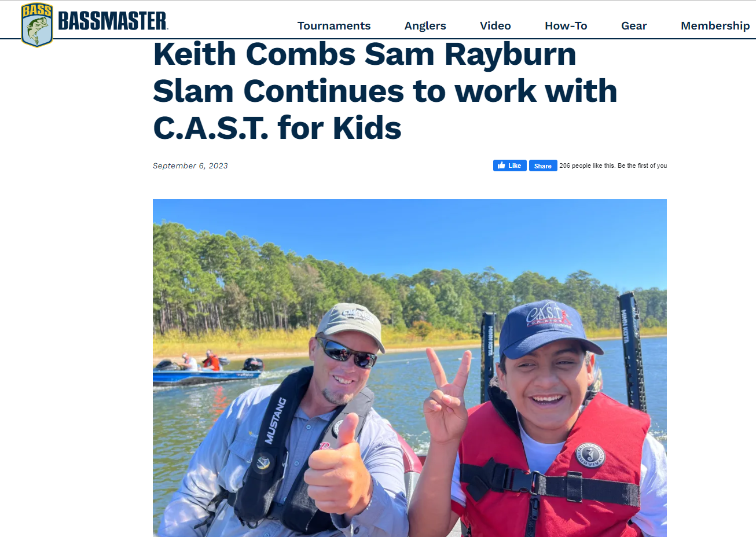Click the B.A.S.S. shield fish logo
This screenshot has height=537, width=756.
pos(37,25)
